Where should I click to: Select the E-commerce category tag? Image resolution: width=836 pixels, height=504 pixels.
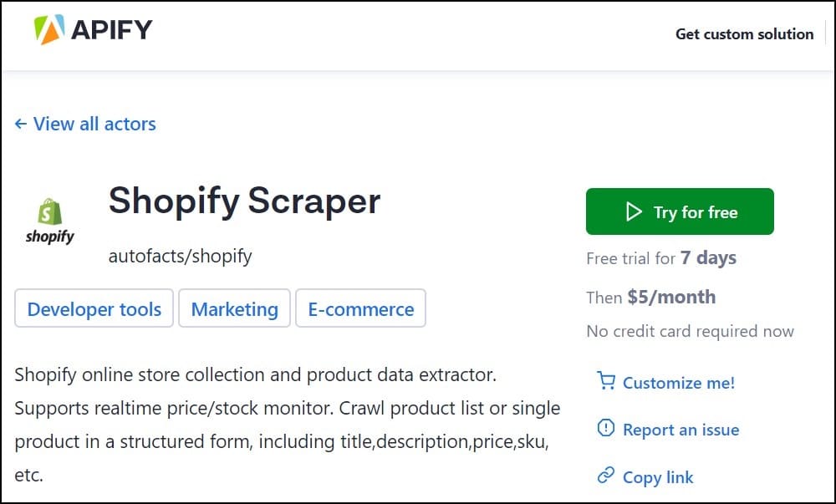(x=360, y=309)
